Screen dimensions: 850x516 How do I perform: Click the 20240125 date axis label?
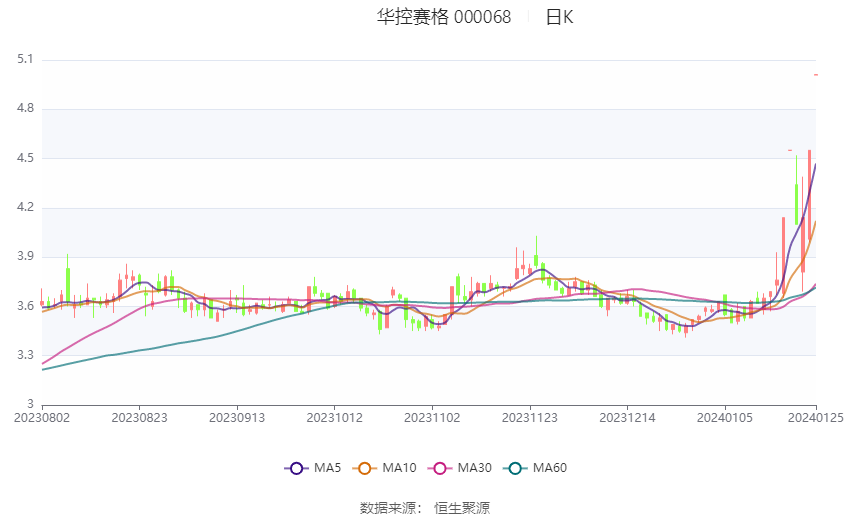(x=816, y=418)
